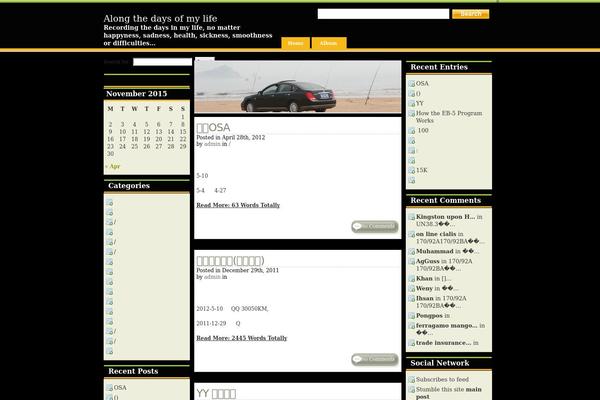Click page icon beside OSA in Recent Posts
Viewport: 600px width, 400px height.
tap(109, 388)
